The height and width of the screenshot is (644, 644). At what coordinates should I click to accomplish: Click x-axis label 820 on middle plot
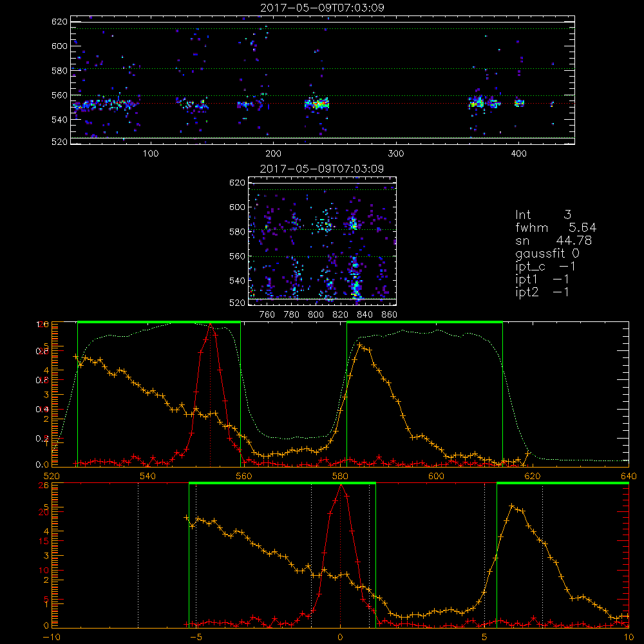(x=341, y=315)
